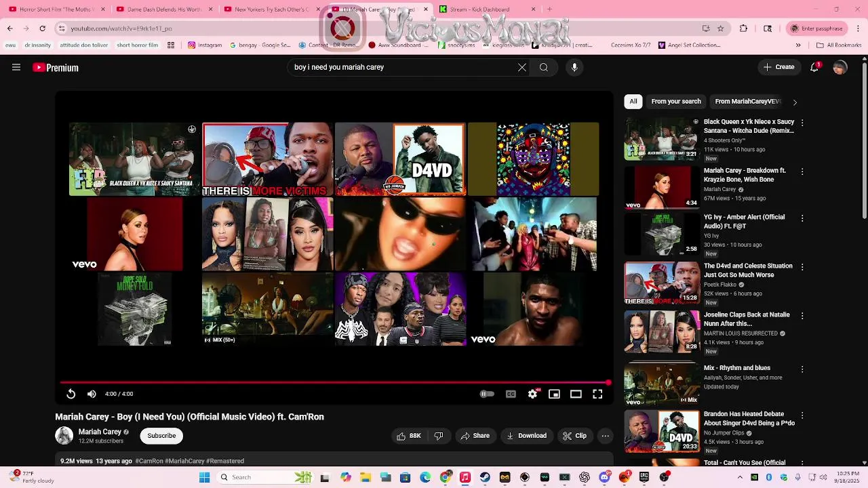Clear the search query with X
Screen dimensions: 868x488
pyautogui.click(x=522, y=67)
